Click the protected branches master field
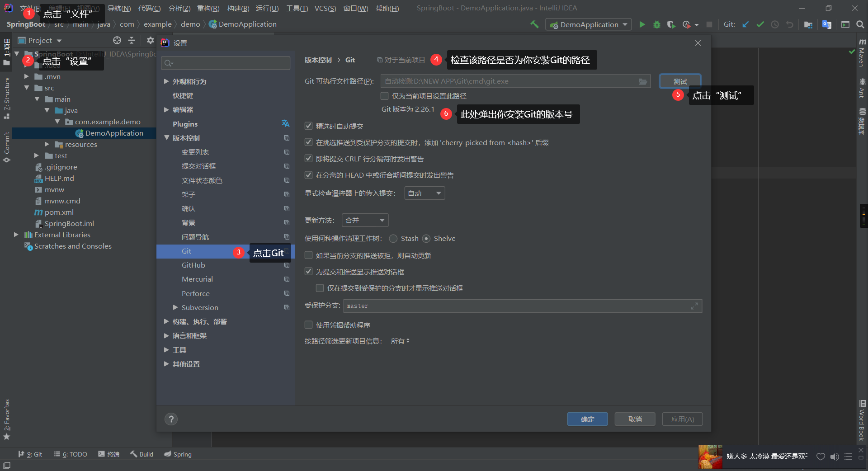Viewport: 868px width, 471px height. click(x=523, y=306)
